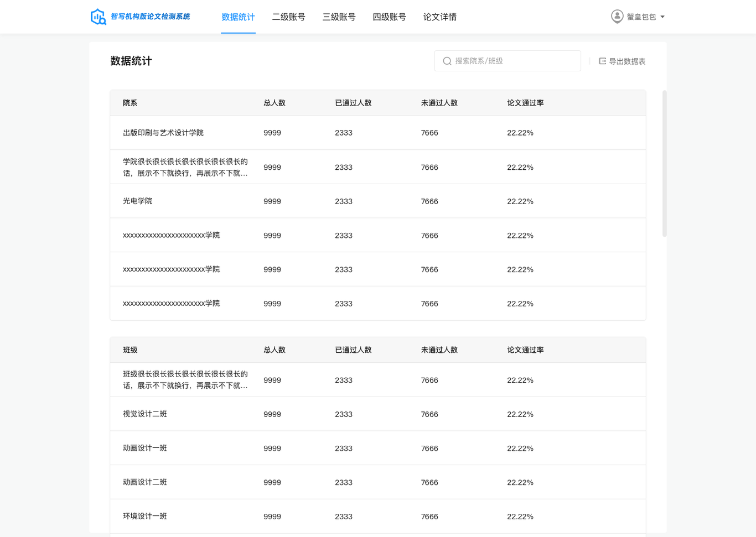Go to the 论文详情 tab
This screenshot has width=756, height=537.
pyautogui.click(x=439, y=17)
